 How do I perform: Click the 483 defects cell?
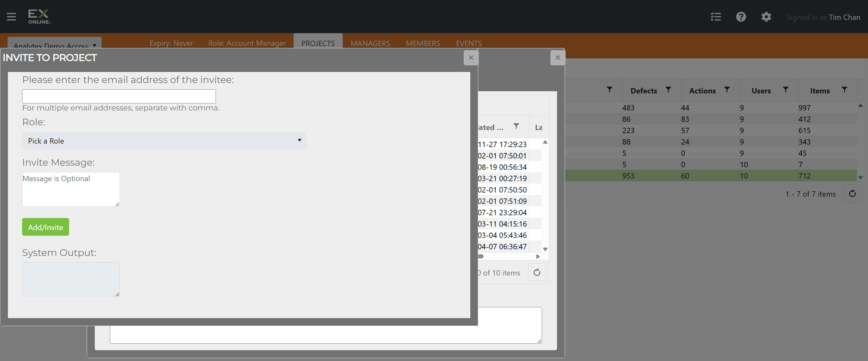pyautogui.click(x=651, y=108)
